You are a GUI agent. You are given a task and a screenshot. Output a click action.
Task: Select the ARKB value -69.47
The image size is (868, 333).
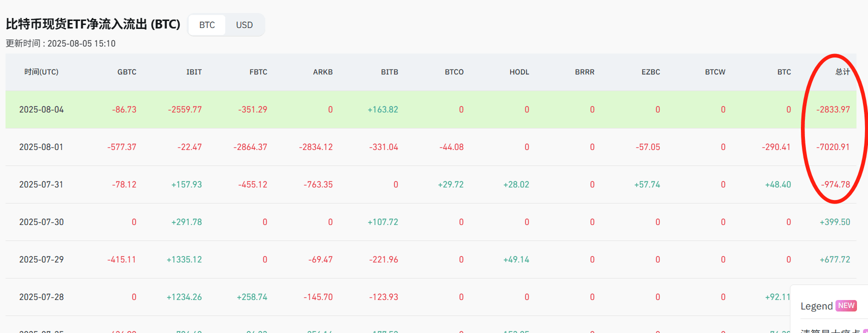coord(321,259)
